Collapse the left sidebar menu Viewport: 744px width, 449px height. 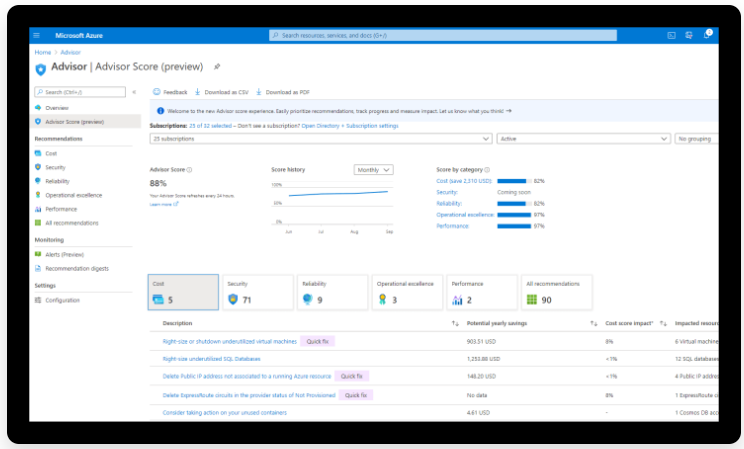tap(134, 92)
